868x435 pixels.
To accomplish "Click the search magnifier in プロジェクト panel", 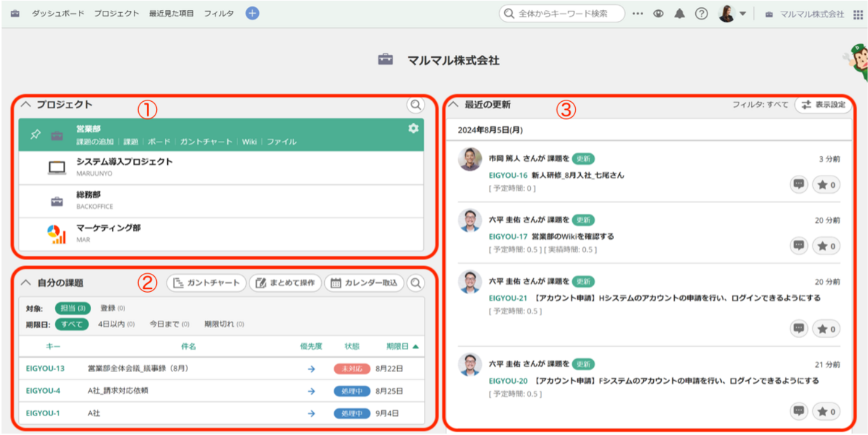I will pos(416,105).
